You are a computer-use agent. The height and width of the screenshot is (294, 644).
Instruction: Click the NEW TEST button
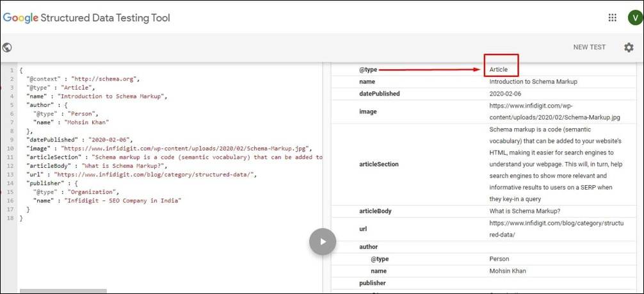coord(590,47)
